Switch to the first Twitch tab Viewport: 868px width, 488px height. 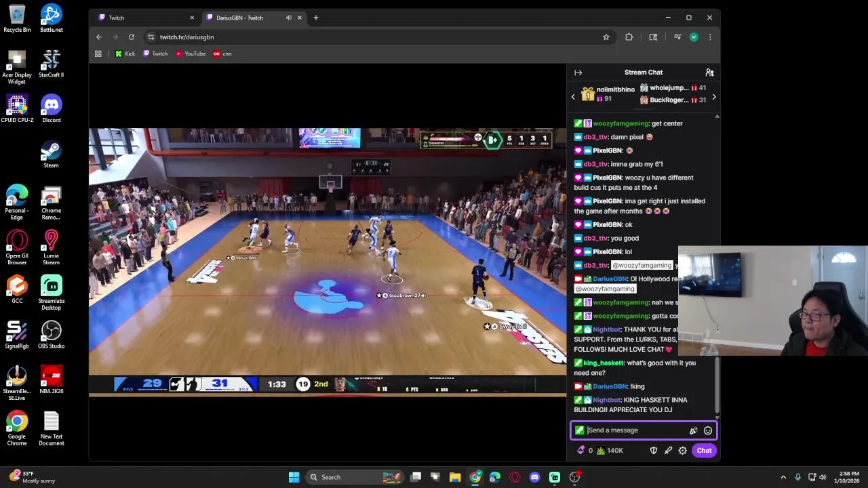[144, 18]
